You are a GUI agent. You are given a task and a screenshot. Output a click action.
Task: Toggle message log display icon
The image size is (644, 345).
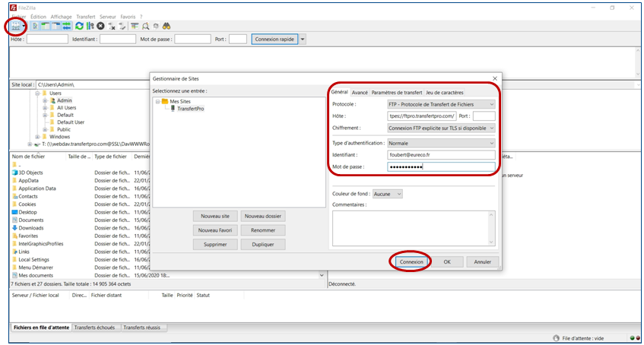point(35,26)
